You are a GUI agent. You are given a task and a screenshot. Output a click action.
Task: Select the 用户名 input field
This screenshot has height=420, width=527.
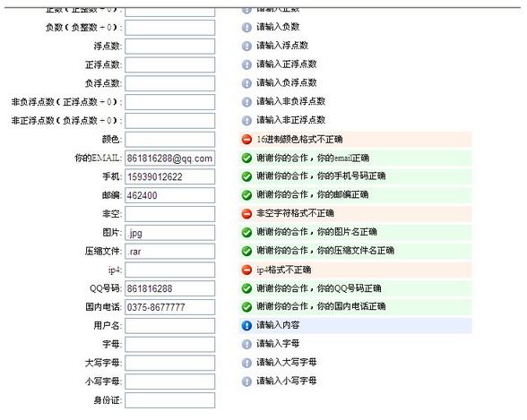pos(169,326)
